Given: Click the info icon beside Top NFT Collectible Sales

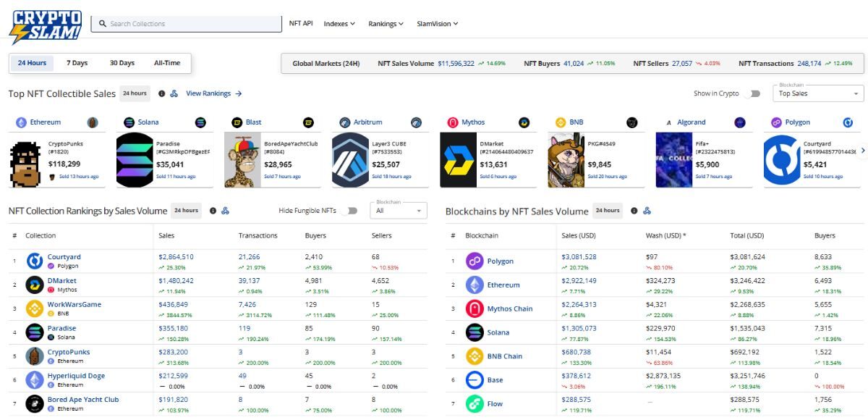Looking at the screenshot, I should [161, 93].
